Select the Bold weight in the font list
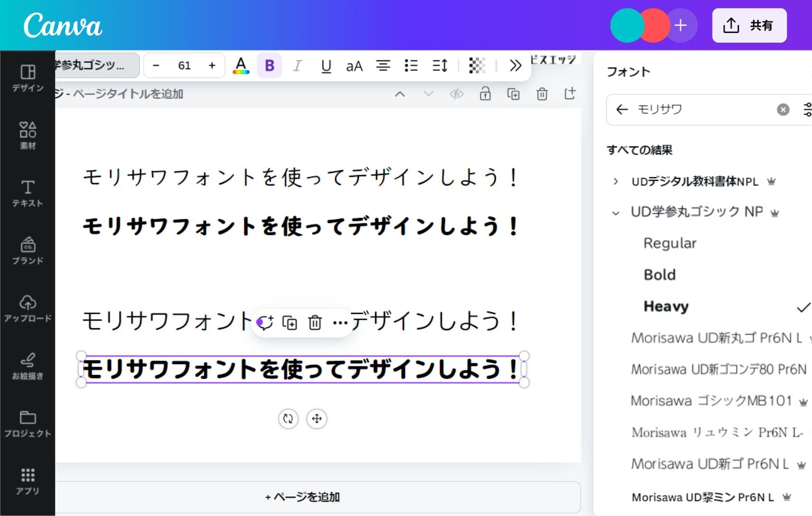This screenshot has height=516, width=812. click(660, 274)
